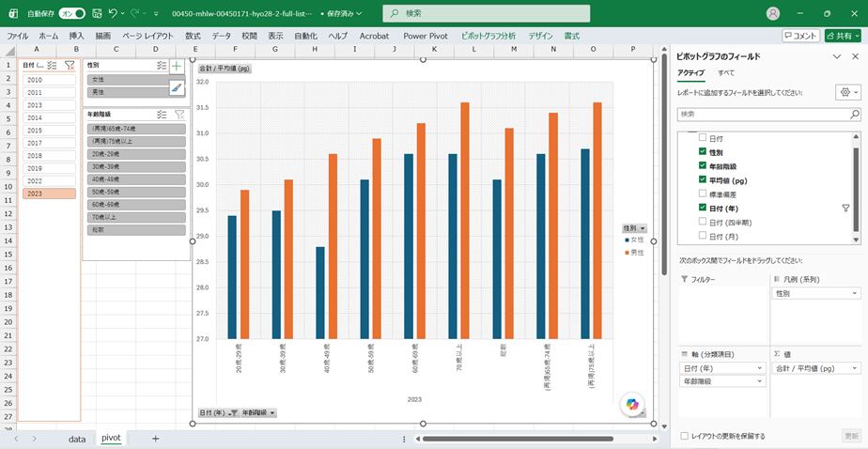Uncheck the 性別 field checkbox

tap(703, 151)
